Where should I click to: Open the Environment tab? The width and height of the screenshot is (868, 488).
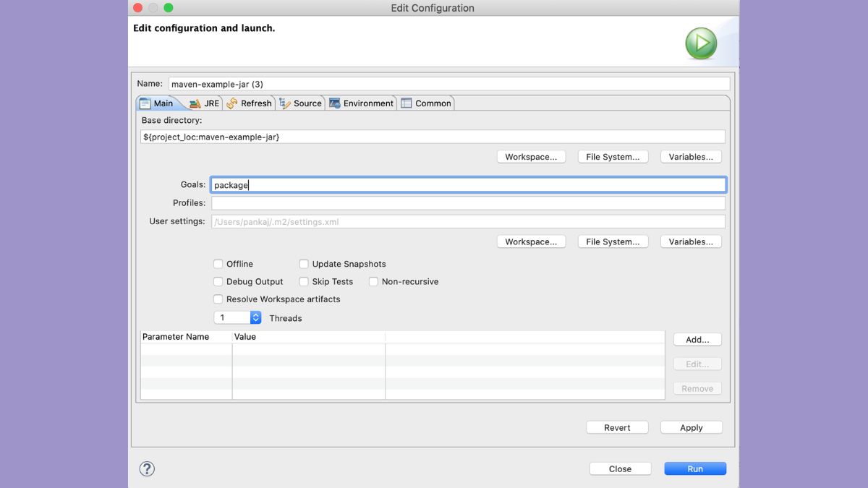pyautogui.click(x=362, y=103)
